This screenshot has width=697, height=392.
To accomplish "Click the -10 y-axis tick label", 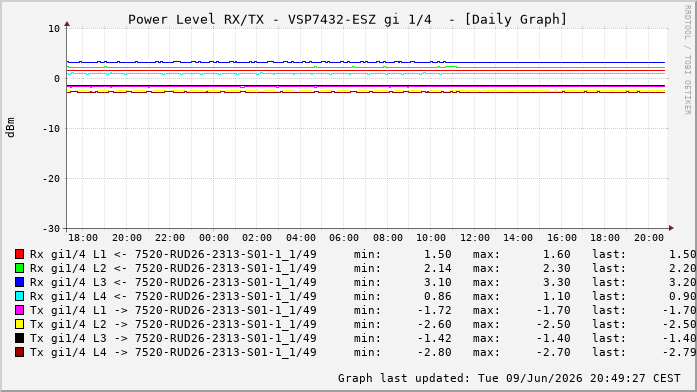I will 51,129.
